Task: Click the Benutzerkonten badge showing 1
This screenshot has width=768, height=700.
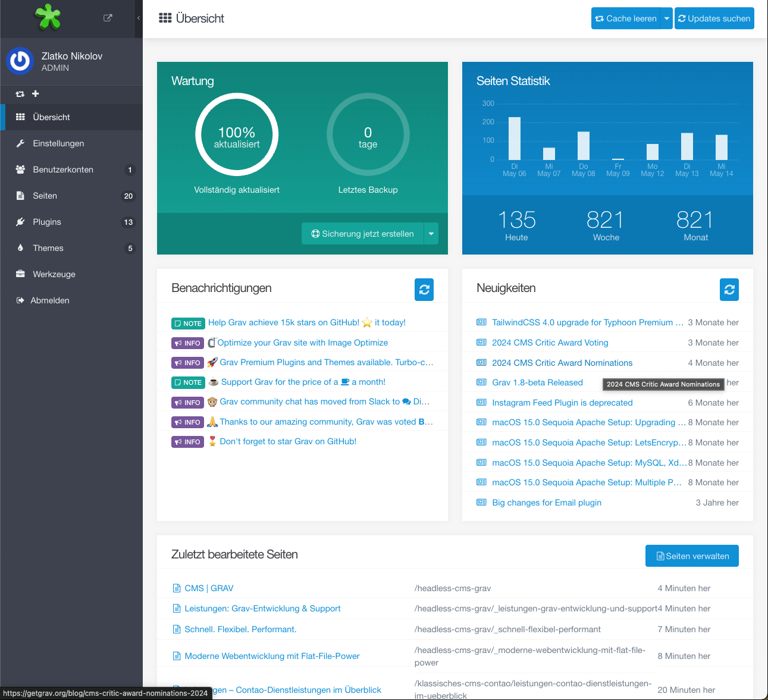Action: (x=130, y=170)
